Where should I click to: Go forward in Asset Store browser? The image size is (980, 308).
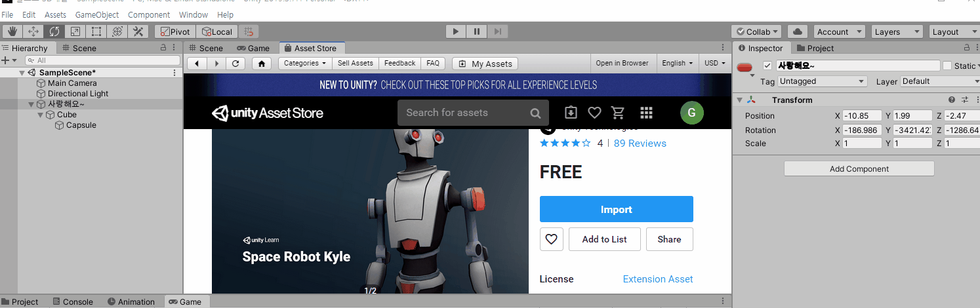pos(216,64)
